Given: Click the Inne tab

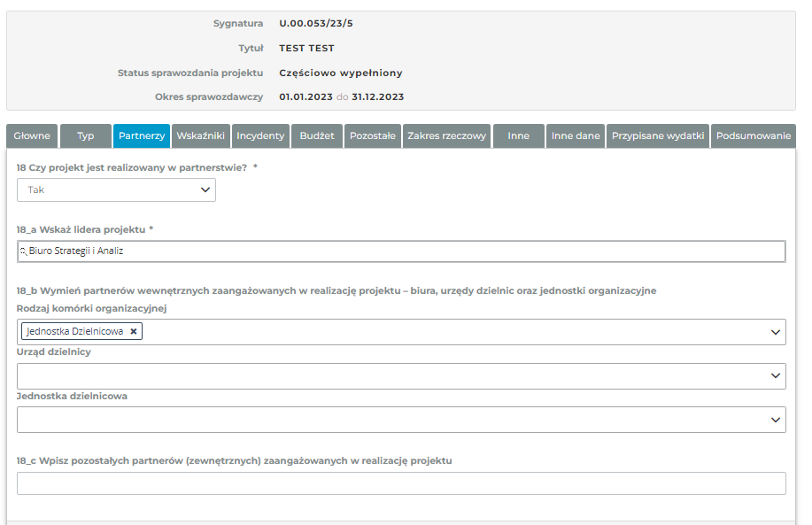Looking at the screenshot, I should tap(519, 136).
